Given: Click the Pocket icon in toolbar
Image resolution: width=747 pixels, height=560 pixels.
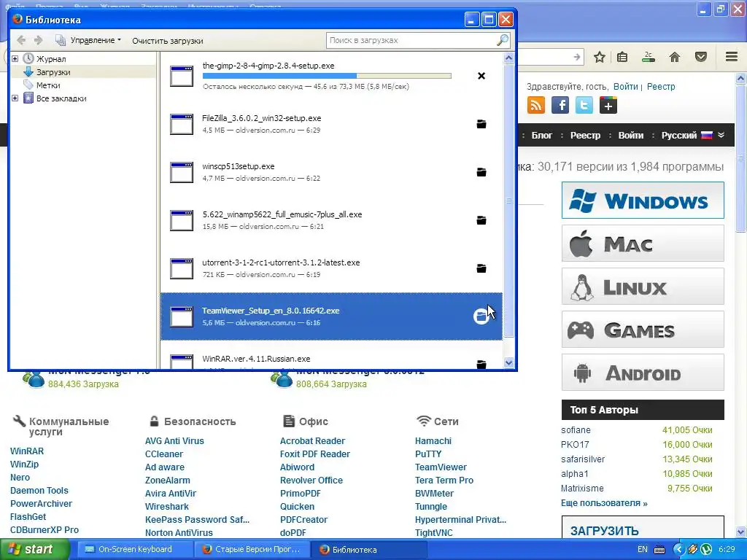Looking at the screenshot, I should 700,57.
